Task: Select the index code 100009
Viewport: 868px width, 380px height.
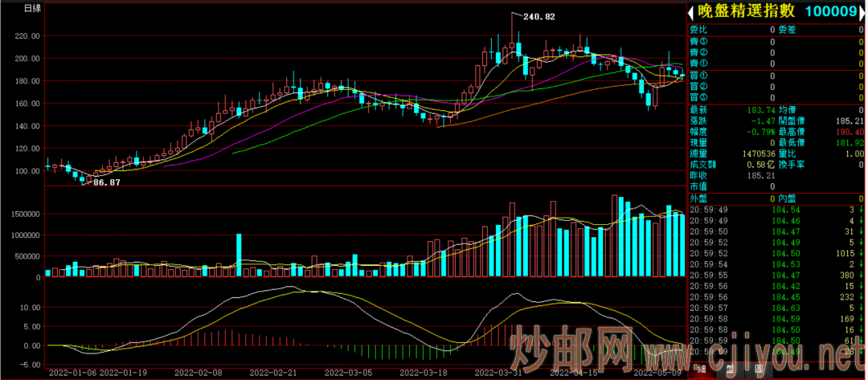Action: 830,11
